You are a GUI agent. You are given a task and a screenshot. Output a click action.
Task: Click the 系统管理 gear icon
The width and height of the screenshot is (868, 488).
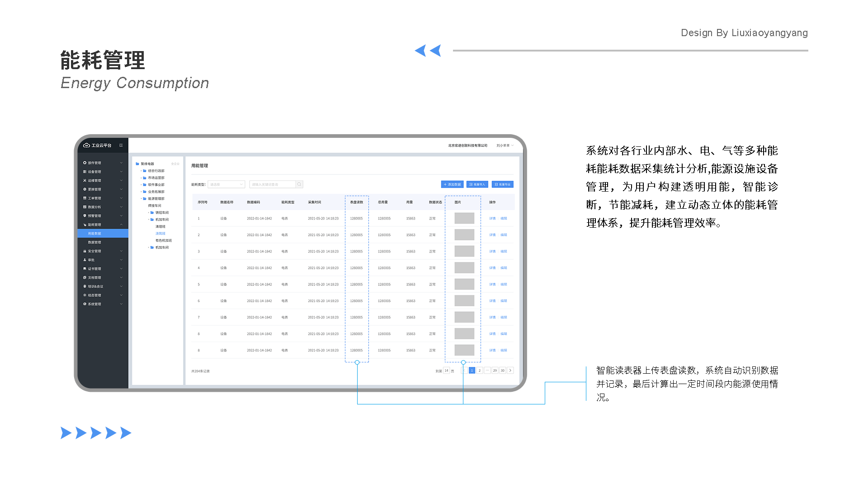(85, 304)
